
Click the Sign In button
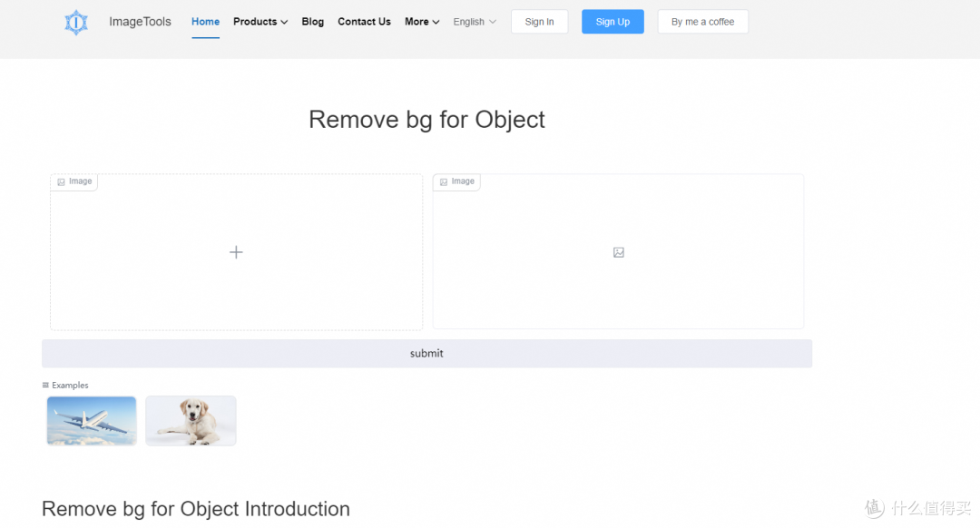(x=539, y=22)
